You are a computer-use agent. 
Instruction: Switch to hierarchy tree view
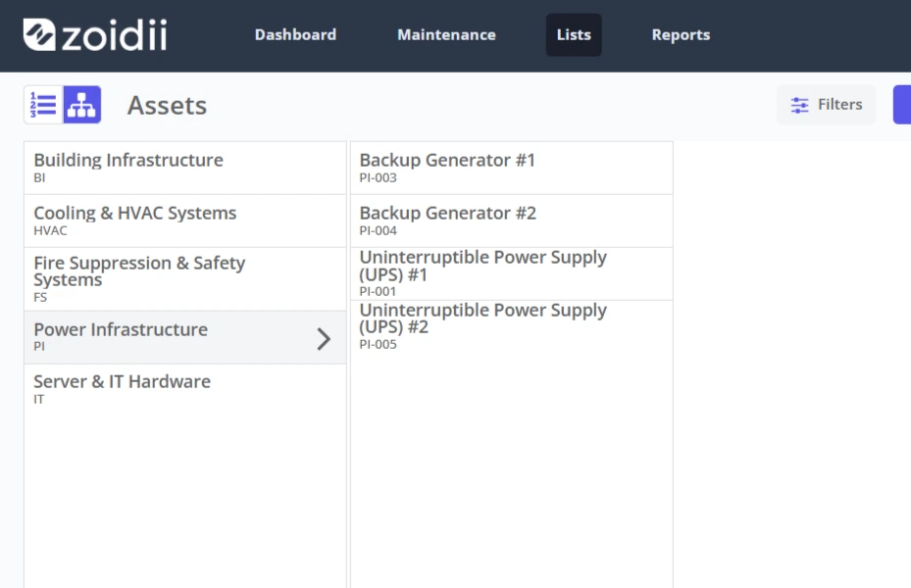click(x=82, y=105)
